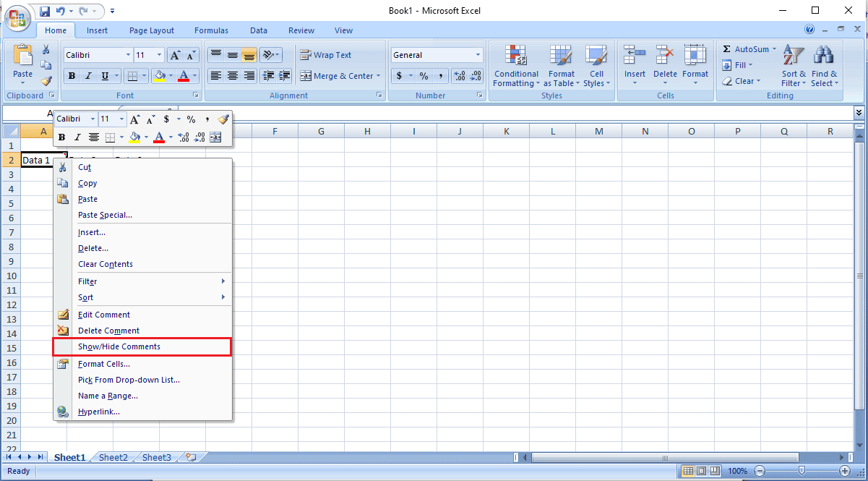The image size is (868, 481).
Task: Open Conditional Formatting in the Styles group
Action: pos(515,65)
